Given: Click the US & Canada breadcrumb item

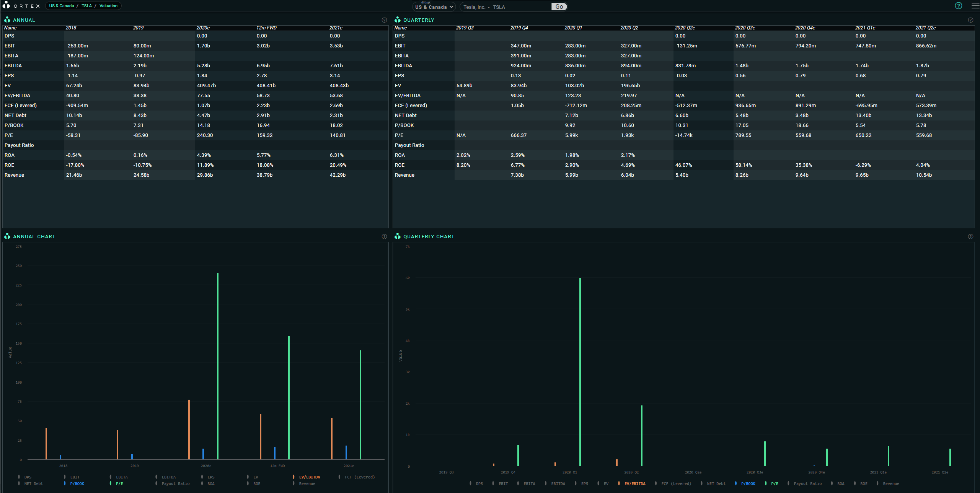Looking at the screenshot, I should tap(61, 6).
